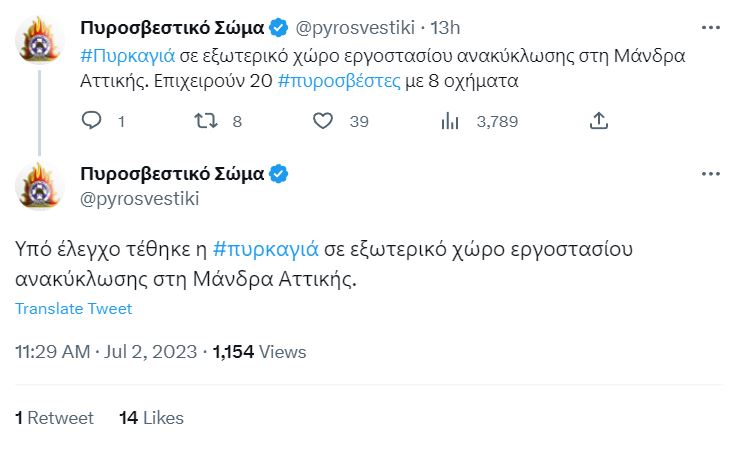Screen dimensions: 738x450
Task: Open the 13h timestamp link
Action: (x=443, y=26)
